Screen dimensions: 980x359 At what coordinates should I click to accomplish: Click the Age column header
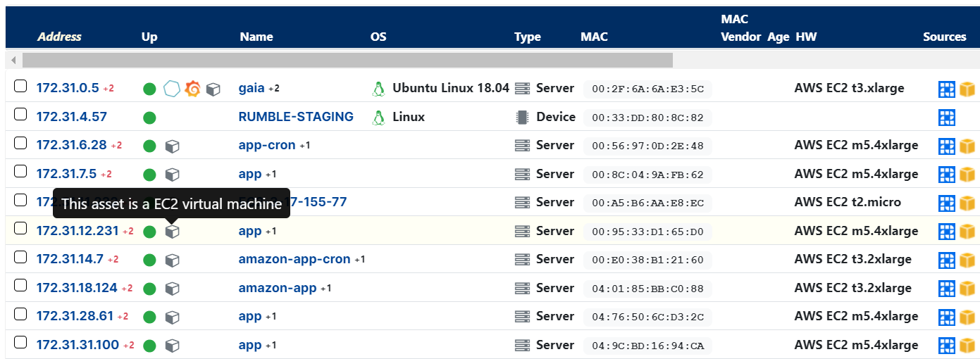tap(779, 37)
